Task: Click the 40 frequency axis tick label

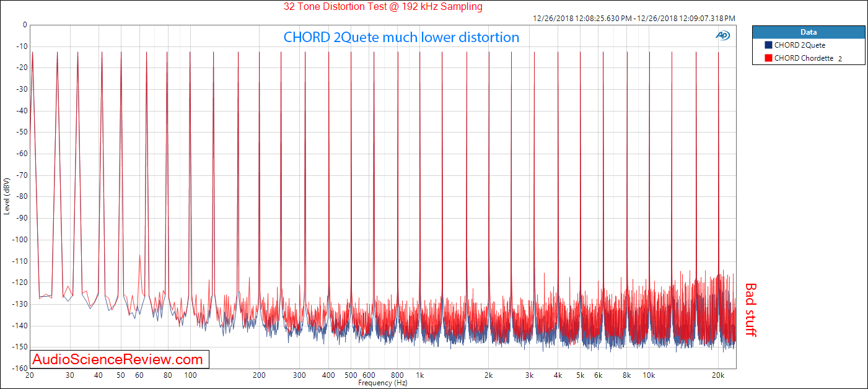Action: coord(99,375)
